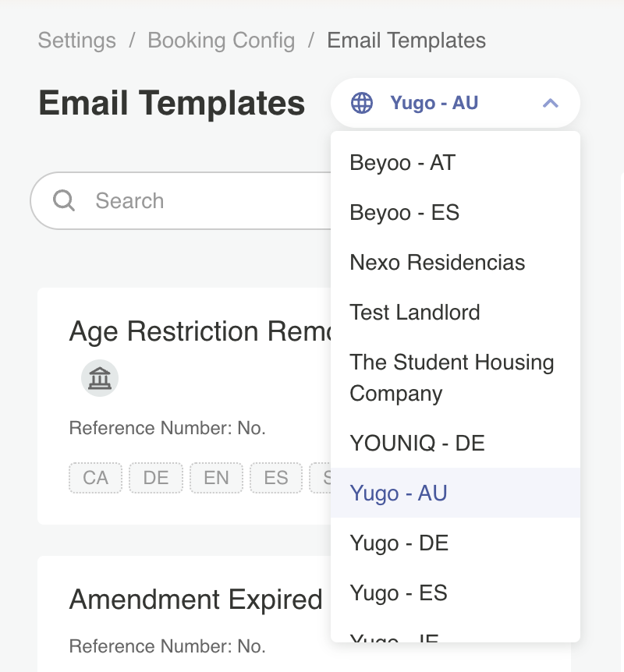Click the magnifier icon in the search box
This screenshot has width=624, height=672.
pyautogui.click(x=64, y=200)
